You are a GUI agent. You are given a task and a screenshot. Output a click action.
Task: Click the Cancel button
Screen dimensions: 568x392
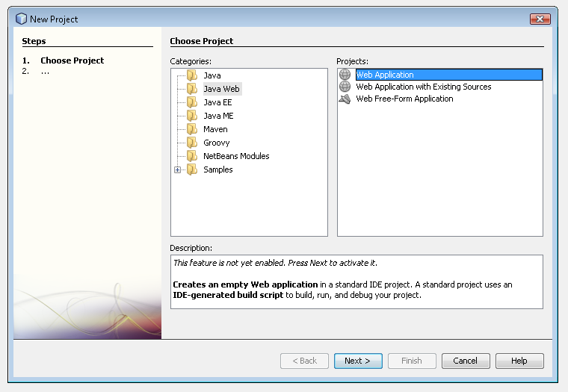(x=466, y=361)
